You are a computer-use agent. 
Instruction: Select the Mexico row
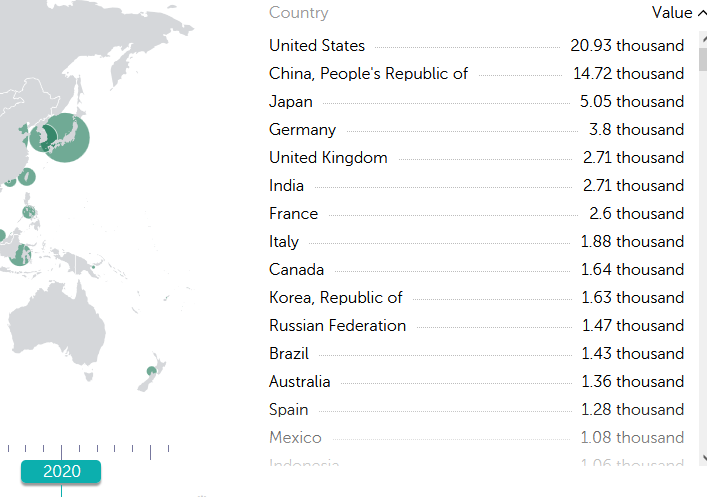(x=476, y=437)
